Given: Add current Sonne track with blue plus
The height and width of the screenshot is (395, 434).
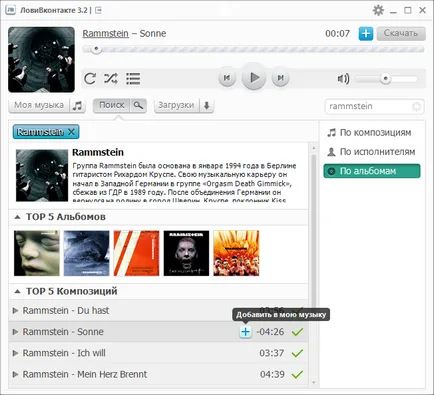Looking at the screenshot, I should point(366,33).
